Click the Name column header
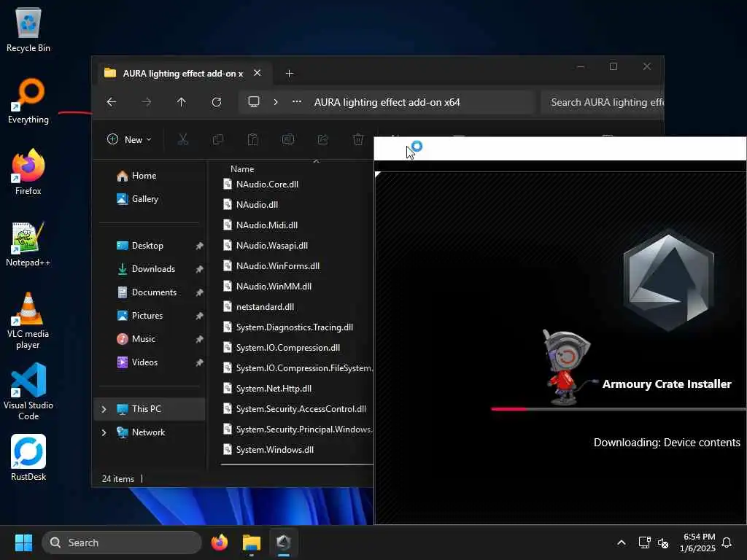Image resolution: width=747 pixels, height=560 pixels. [x=242, y=169]
